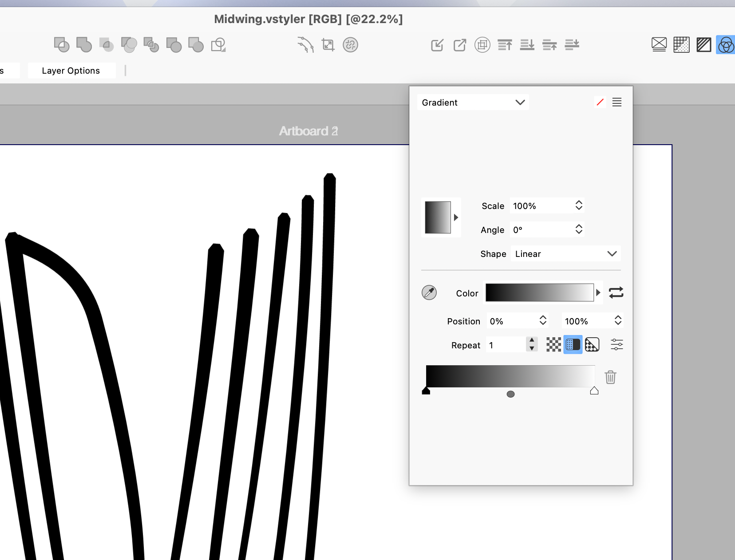
Task: Open the gradient sliders settings icon
Action: [x=616, y=345]
